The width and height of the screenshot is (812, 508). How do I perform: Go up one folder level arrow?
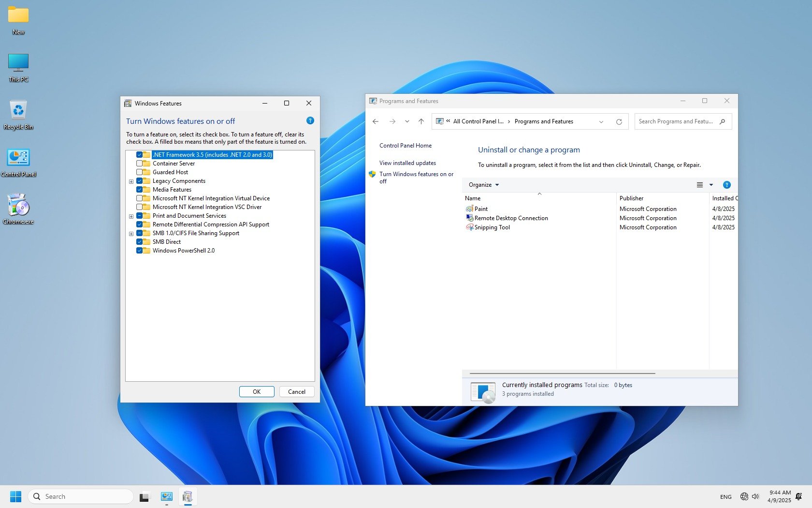point(421,122)
